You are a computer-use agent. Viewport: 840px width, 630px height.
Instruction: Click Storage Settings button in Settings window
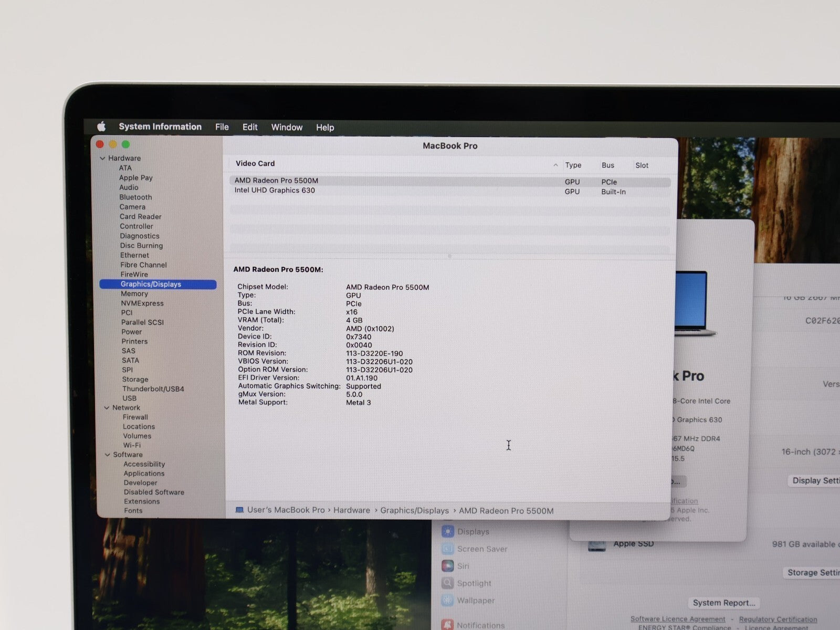click(x=812, y=573)
